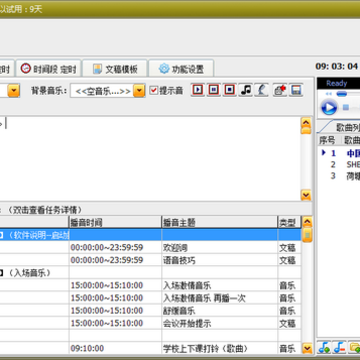Click the microphone toolbar icon
The width and height of the screenshot is (360, 360).
262,90
